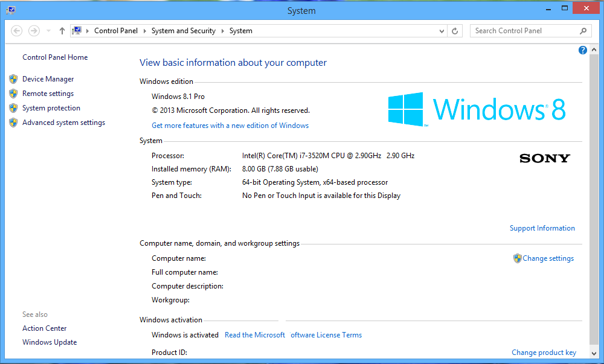Screen dimensions: 604x364
Task: Open the recent locations dropdown arrow
Action: point(48,31)
